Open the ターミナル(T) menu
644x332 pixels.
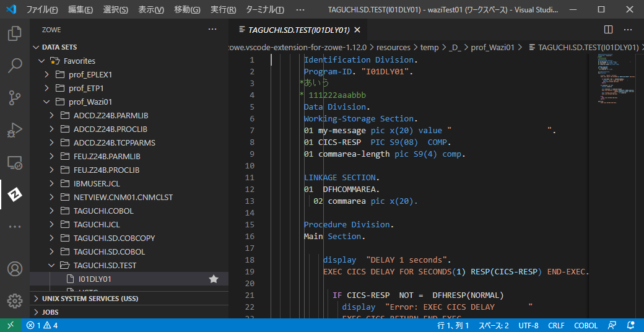point(265,9)
